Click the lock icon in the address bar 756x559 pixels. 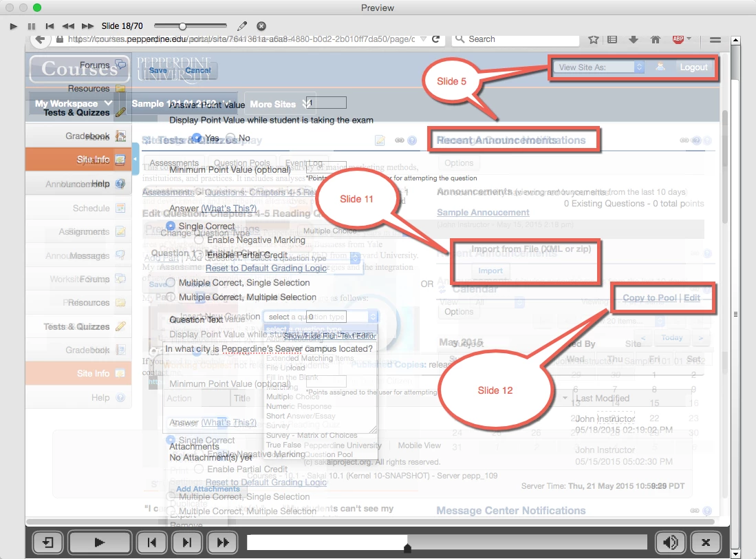[x=60, y=39]
